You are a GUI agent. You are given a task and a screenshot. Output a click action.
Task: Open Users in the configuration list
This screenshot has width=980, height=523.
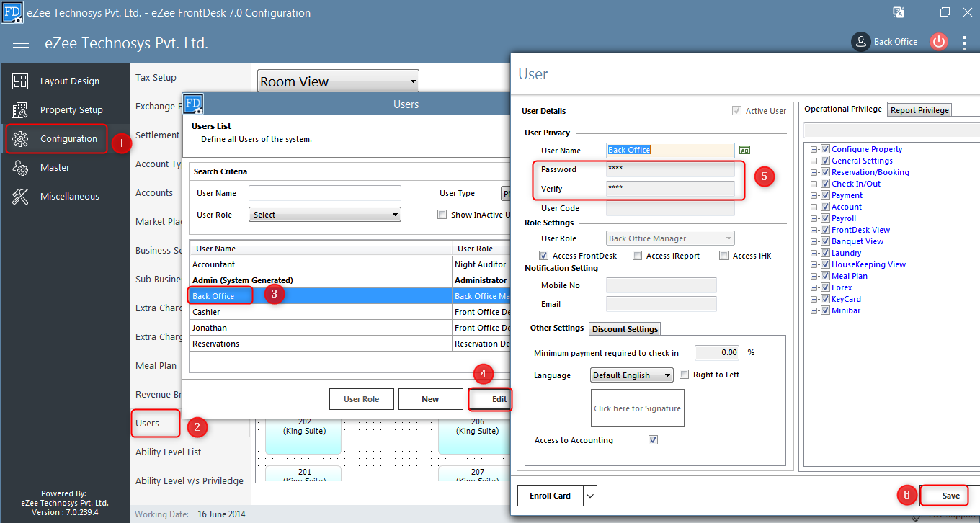point(148,424)
